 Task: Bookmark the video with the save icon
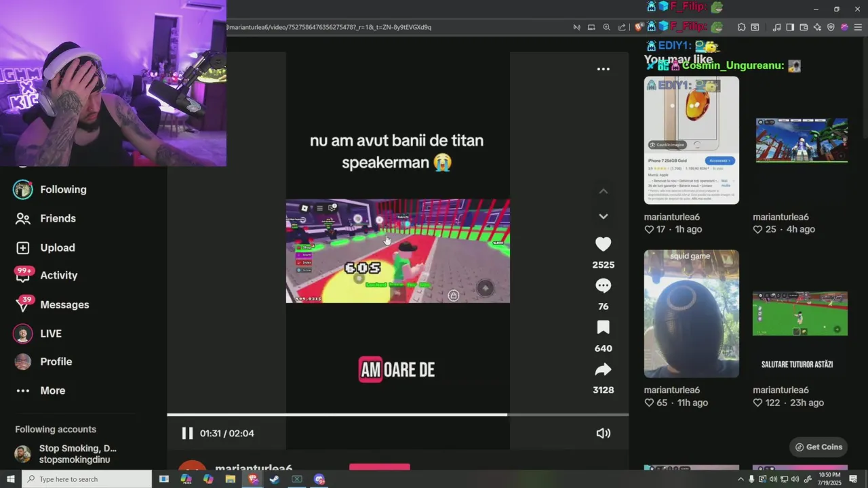pos(603,328)
